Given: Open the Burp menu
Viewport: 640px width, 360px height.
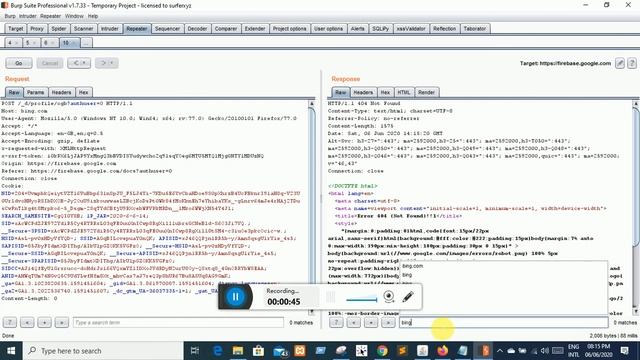Looking at the screenshot, I should coord(10,16).
